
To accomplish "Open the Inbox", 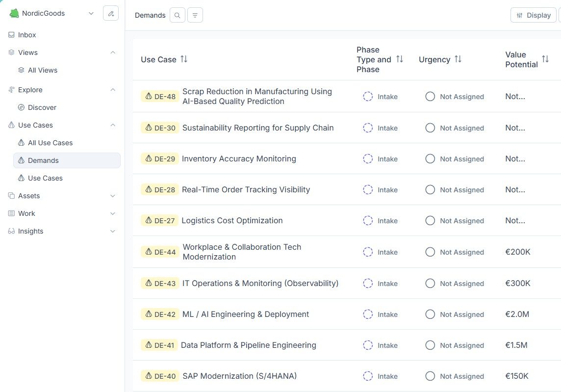I will 27,35.
